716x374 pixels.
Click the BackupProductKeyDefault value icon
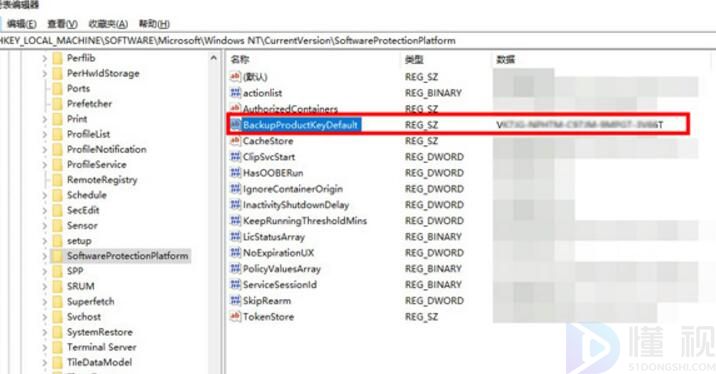(235, 125)
